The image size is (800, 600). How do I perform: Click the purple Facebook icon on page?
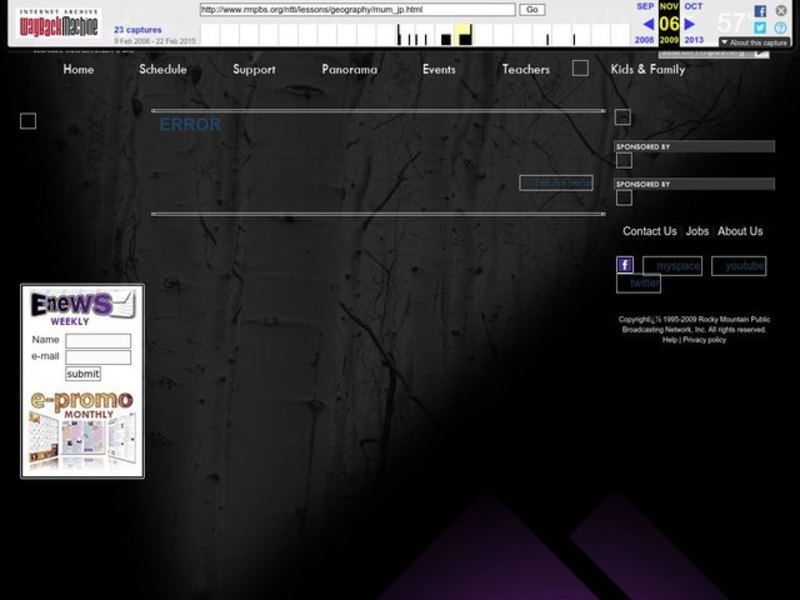tap(625, 265)
